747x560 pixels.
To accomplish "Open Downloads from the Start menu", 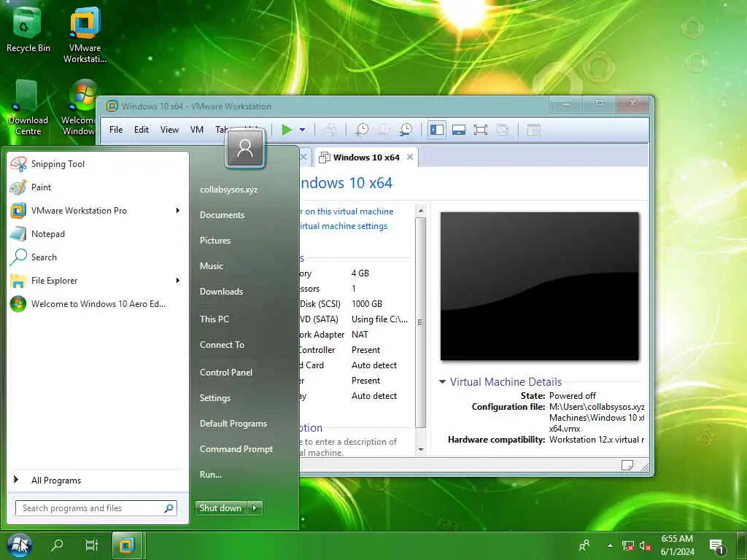I will click(x=221, y=292).
